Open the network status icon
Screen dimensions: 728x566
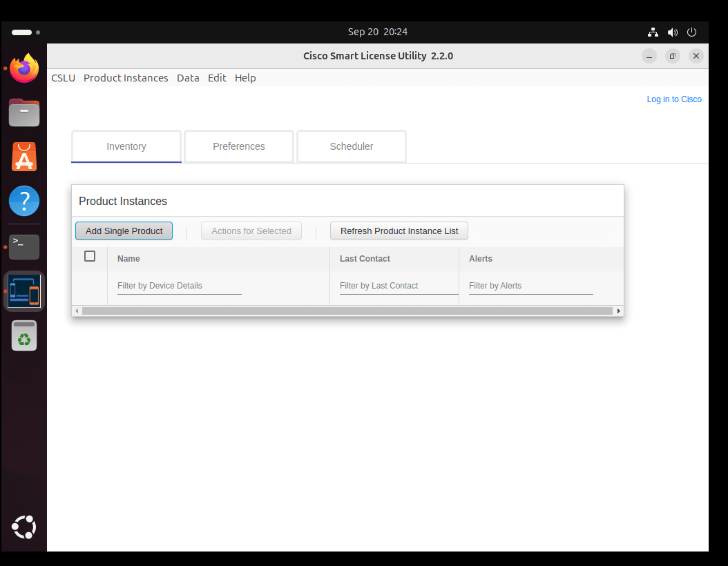point(653,32)
